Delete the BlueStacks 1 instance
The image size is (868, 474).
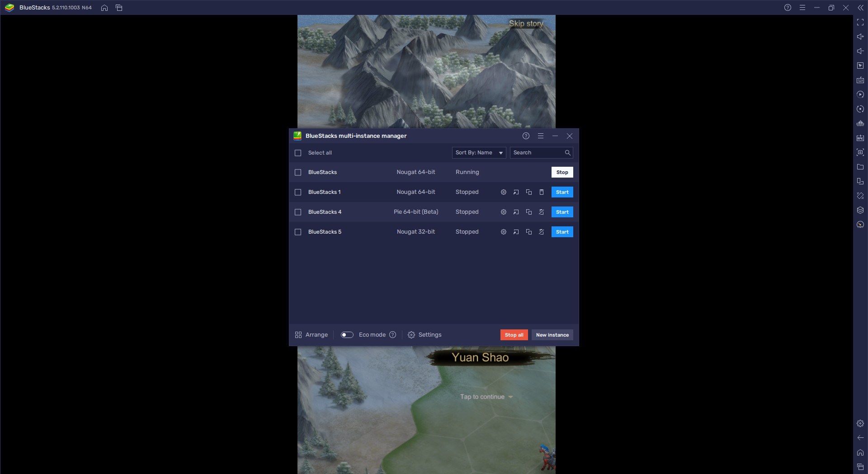541,192
